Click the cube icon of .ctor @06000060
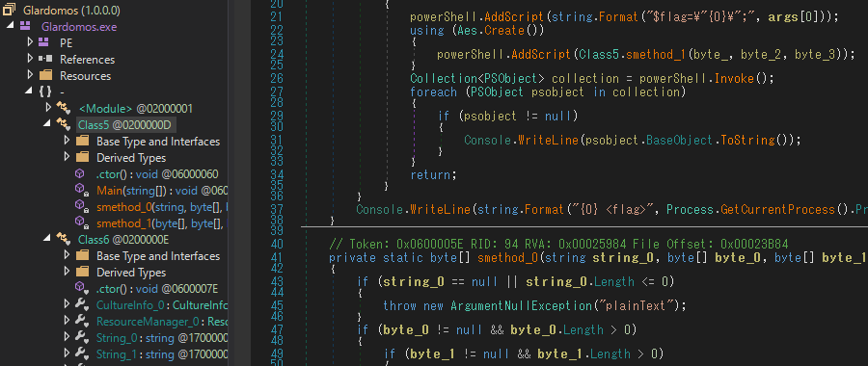 tap(80, 174)
